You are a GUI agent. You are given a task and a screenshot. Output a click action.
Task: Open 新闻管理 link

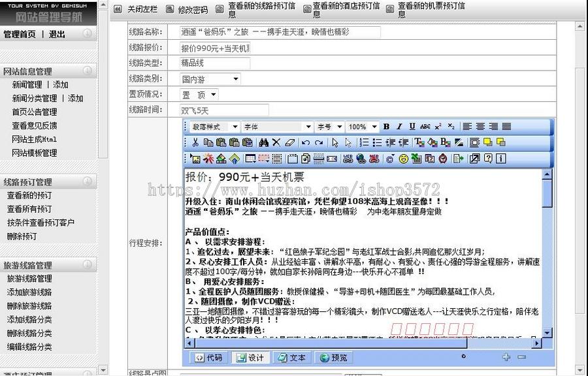point(27,85)
